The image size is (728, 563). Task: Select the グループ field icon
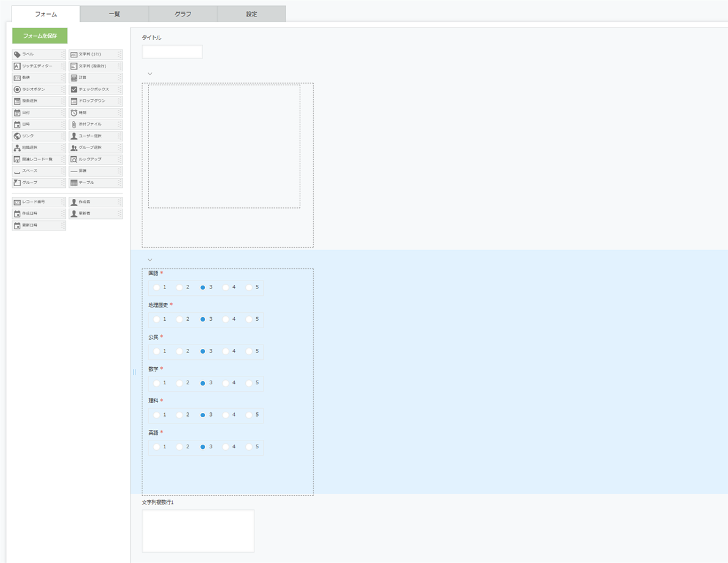(x=17, y=182)
